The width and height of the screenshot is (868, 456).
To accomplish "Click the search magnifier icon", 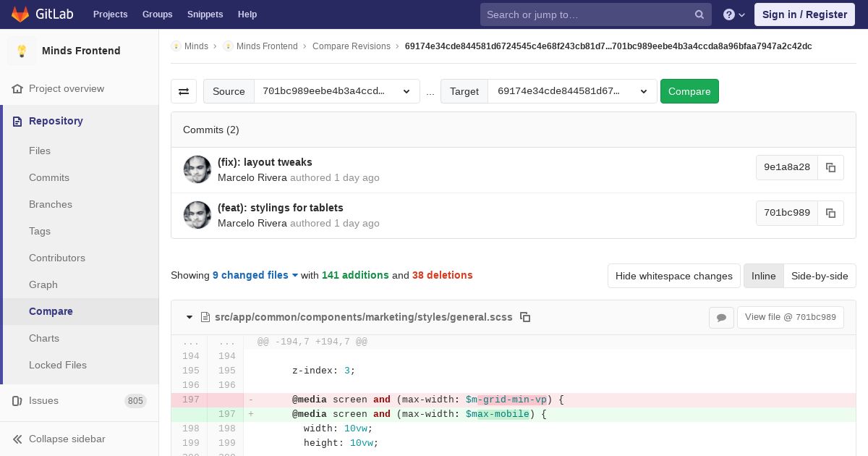I will 699,14.
